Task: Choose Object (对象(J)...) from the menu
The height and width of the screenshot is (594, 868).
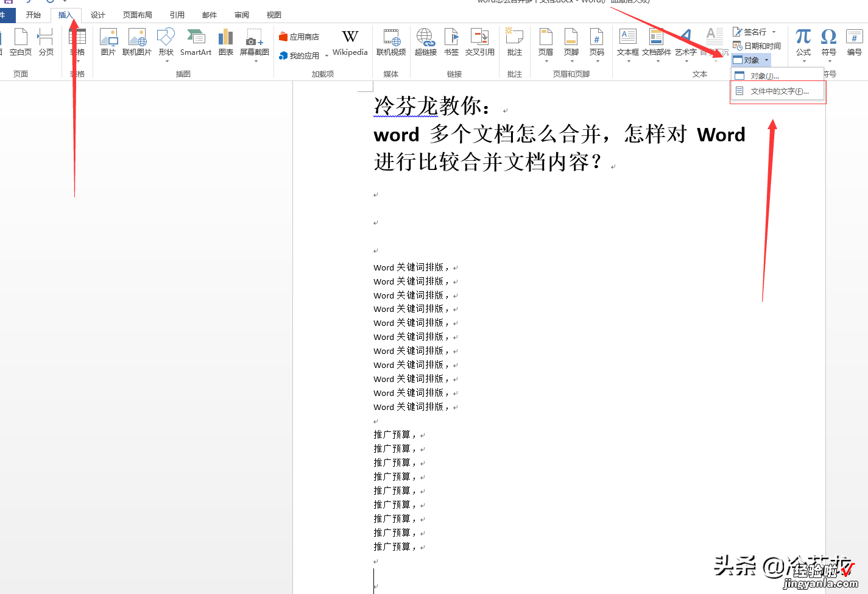Action: [777, 76]
